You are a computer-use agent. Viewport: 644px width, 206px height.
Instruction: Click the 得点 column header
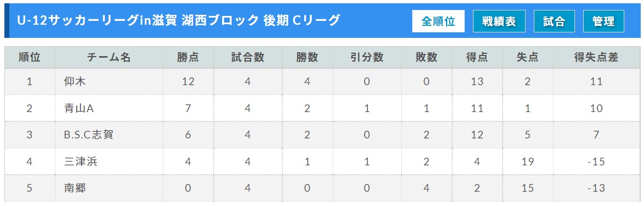pyautogui.click(x=477, y=57)
